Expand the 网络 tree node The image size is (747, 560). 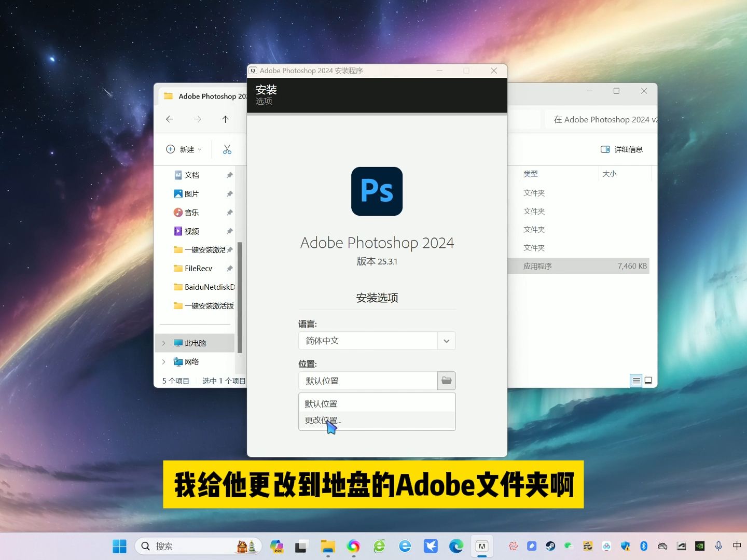(164, 362)
